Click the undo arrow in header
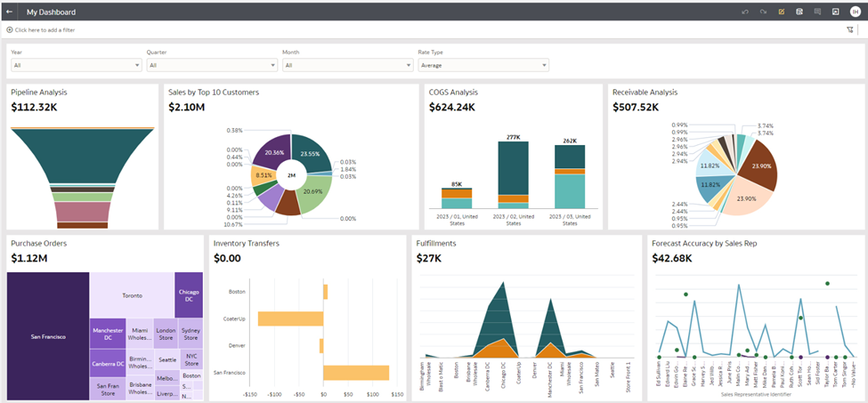Image resolution: width=868 pixels, height=403 pixels. pos(744,12)
